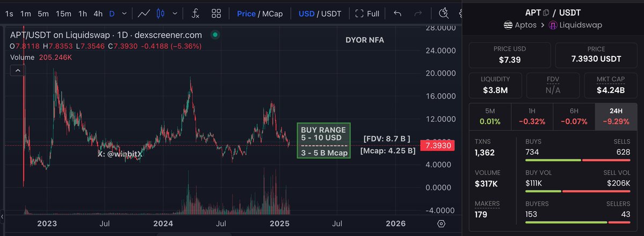
Task: Click the APT/USDT on Liquidswap chart title
Action: pos(106,35)
